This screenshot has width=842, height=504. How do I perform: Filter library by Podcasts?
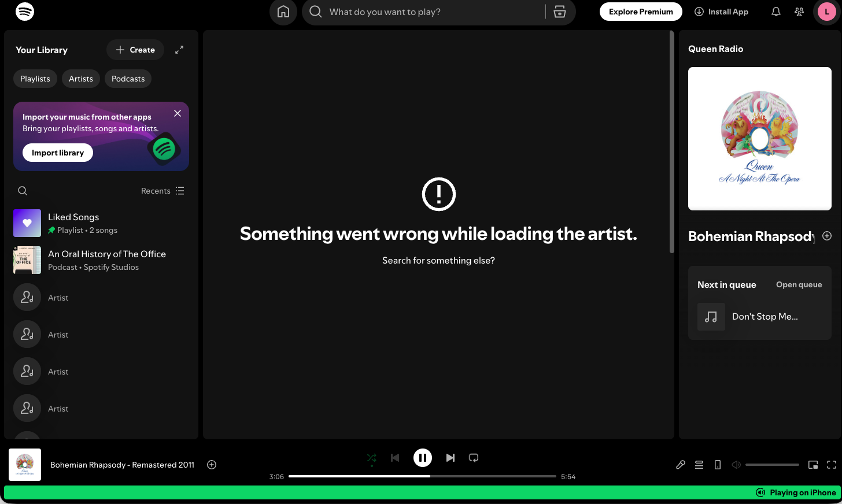coord(128,79)
